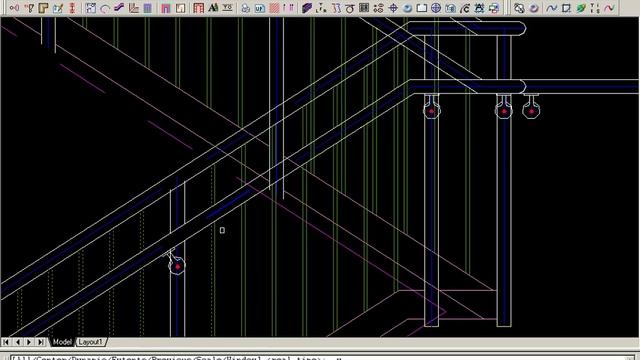Click the chain cloud icon
The height and width of the screenshot is (360, 640).
[519, 8]
